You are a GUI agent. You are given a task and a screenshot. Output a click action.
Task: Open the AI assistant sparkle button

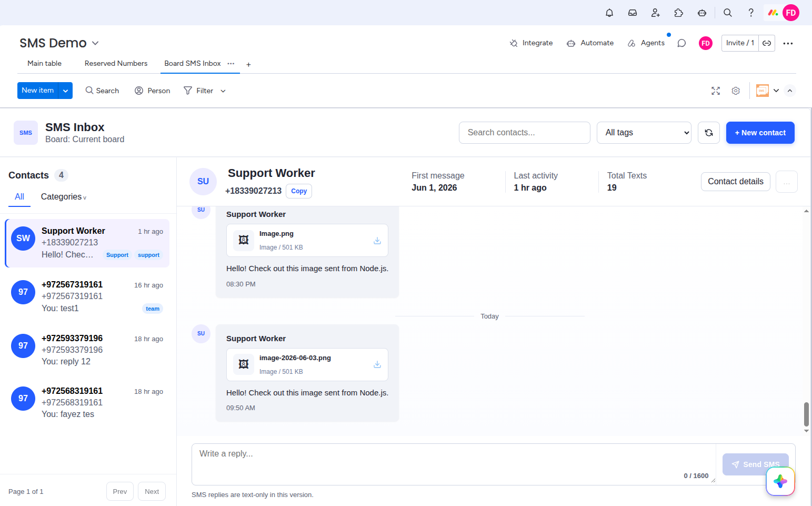(x=780, y=481)
